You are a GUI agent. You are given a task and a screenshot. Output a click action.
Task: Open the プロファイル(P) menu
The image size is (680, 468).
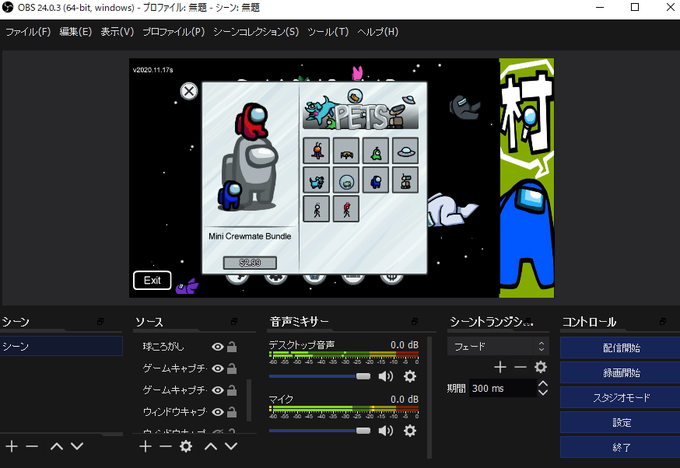point(173,32)
